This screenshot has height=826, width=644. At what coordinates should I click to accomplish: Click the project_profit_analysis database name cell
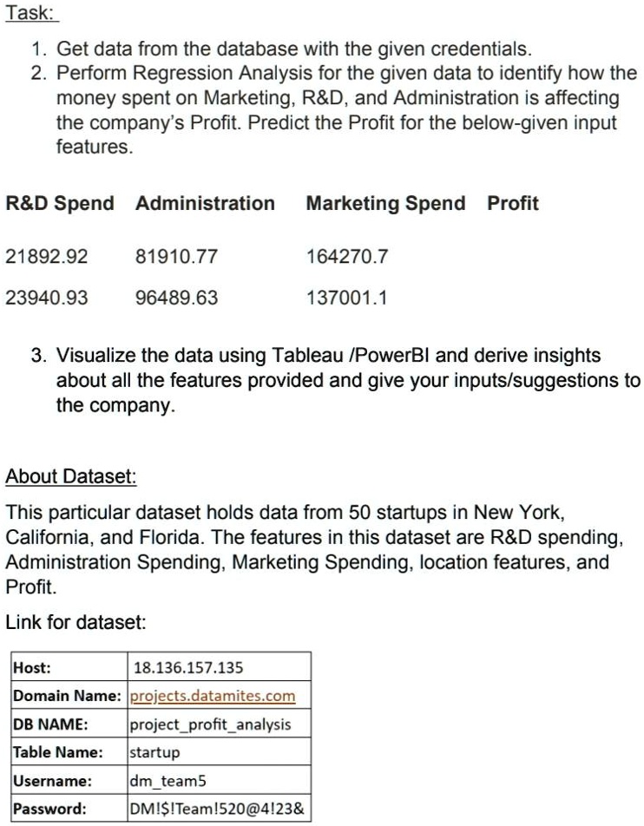[210, 724]
